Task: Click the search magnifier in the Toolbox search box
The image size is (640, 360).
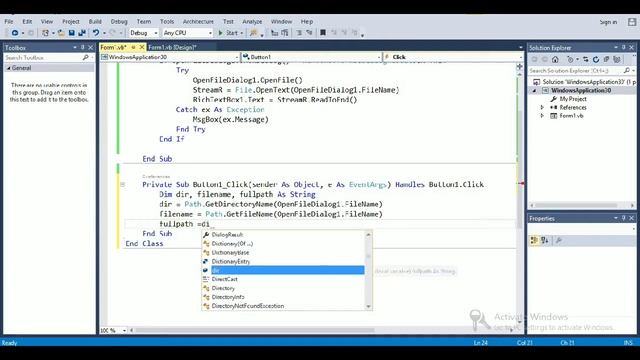Action: (x=85, y=58)
